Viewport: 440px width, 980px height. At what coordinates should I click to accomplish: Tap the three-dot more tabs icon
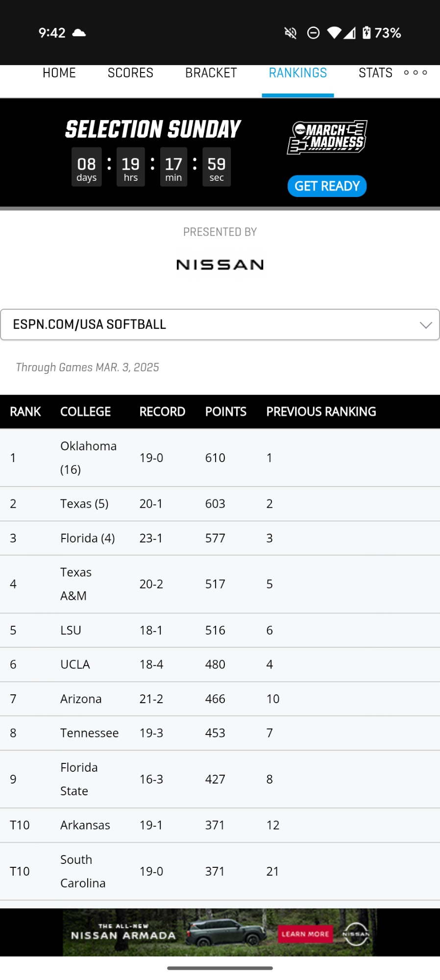(x=416, y=73)
